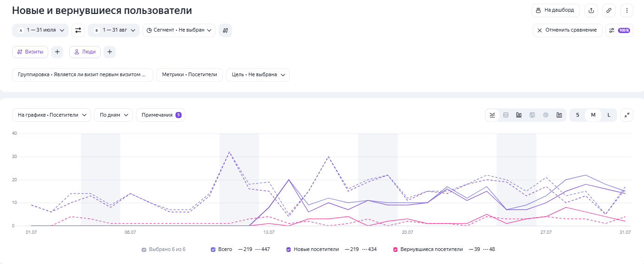
Task: Set chart size to L
Action: [609, 115]
